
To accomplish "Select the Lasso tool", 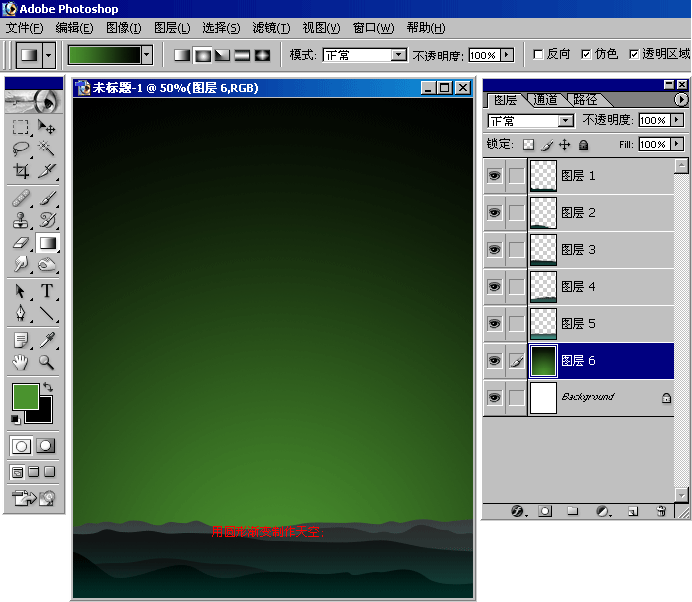I will (x=20, y=149).
